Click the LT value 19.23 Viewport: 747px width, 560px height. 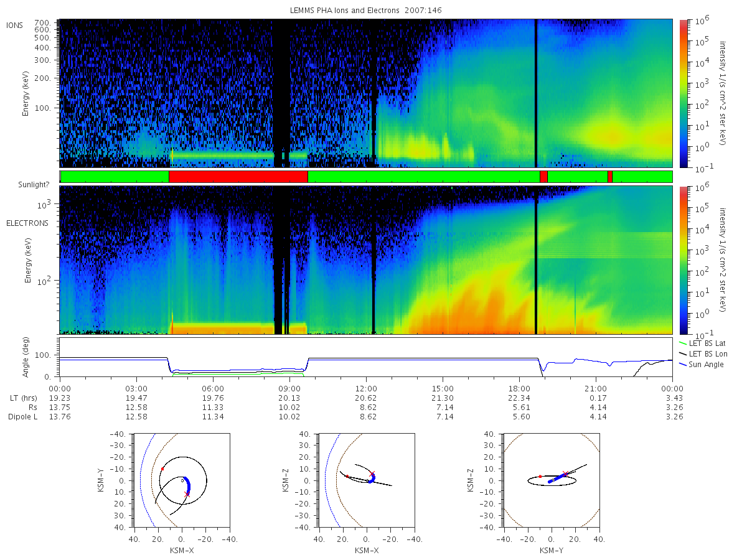pyautogui.click(x=60, y=398)
